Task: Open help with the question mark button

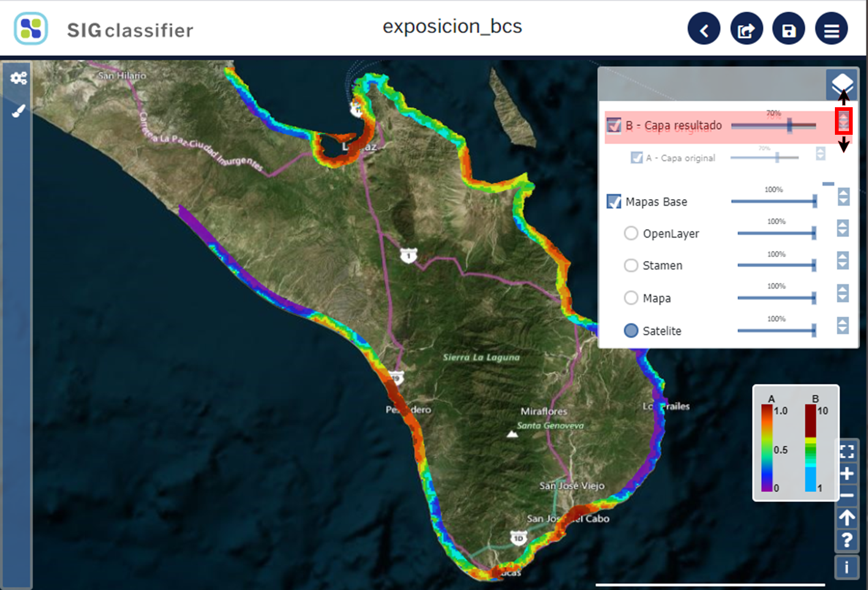Action: pyautogui.click(x=847, y=540)
